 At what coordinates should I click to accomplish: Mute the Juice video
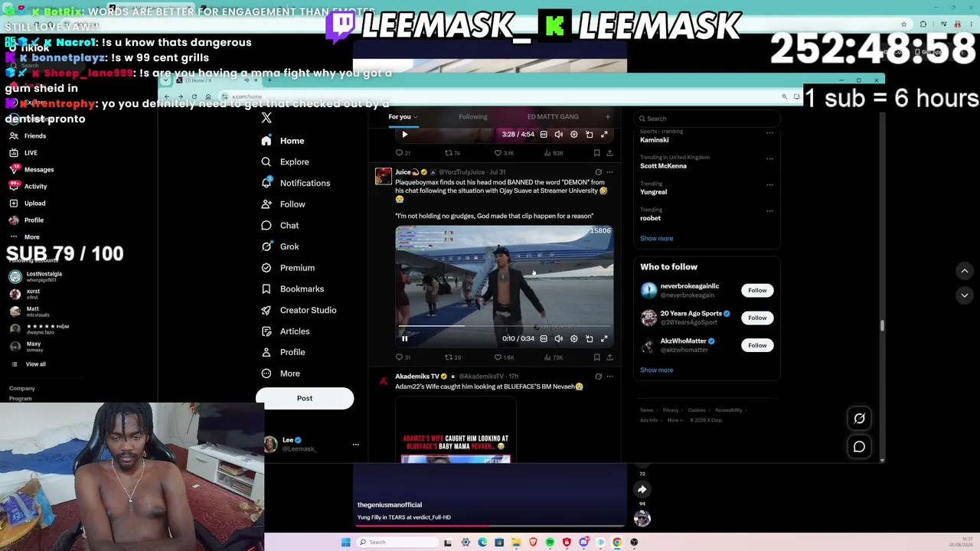559,338
